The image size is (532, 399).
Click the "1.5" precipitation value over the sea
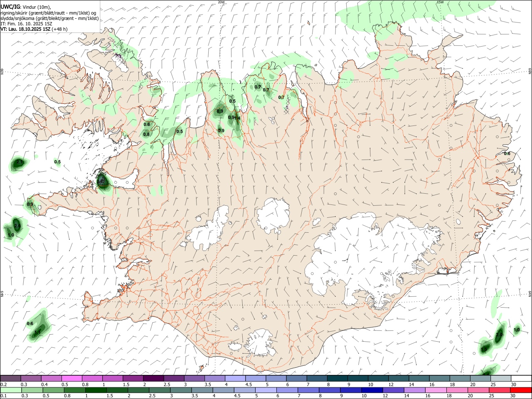484,350
